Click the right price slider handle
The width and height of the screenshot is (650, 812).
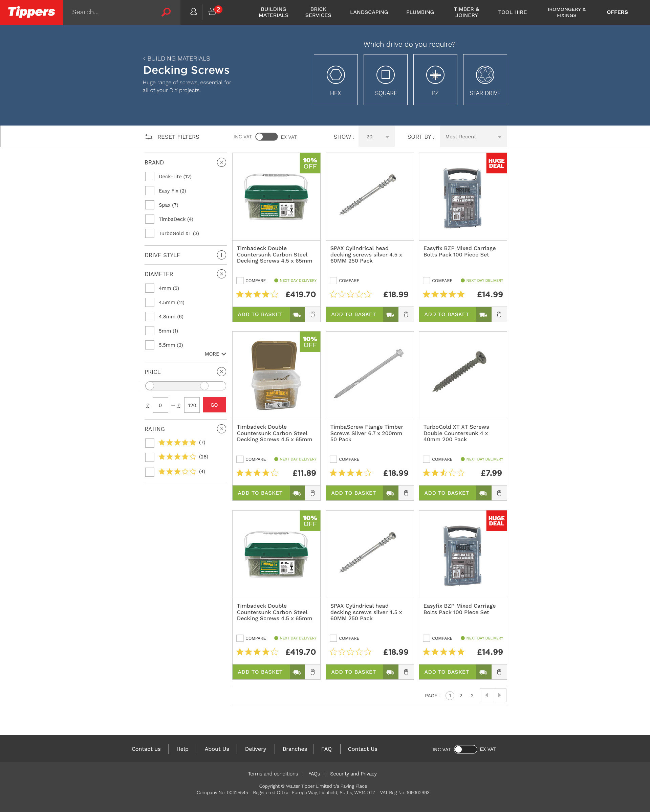pyautogui.click(x=204, y=386)
